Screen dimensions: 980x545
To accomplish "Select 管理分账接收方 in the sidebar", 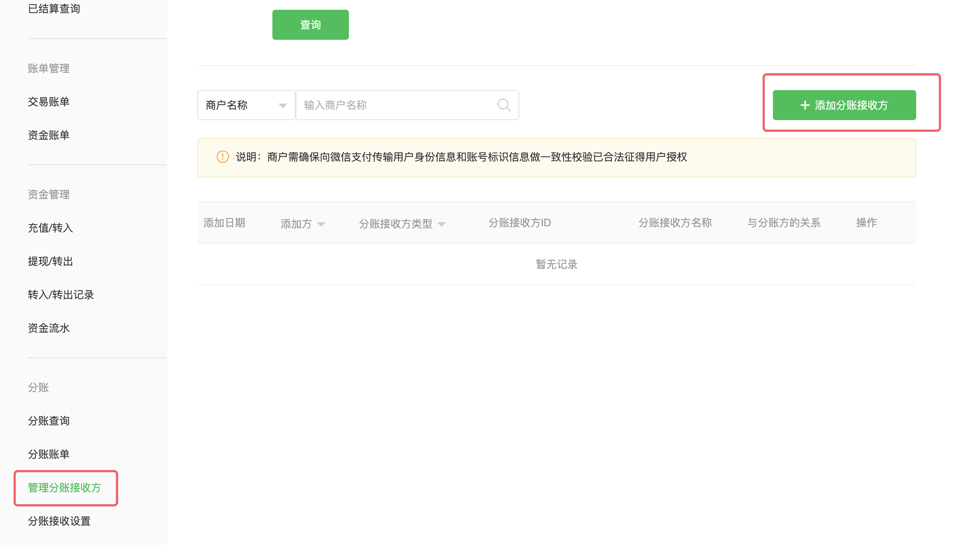I will [x=64, y=488].
